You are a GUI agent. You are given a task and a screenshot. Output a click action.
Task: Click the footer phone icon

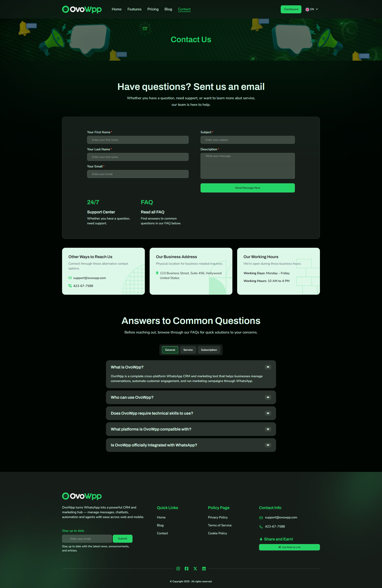261,527
